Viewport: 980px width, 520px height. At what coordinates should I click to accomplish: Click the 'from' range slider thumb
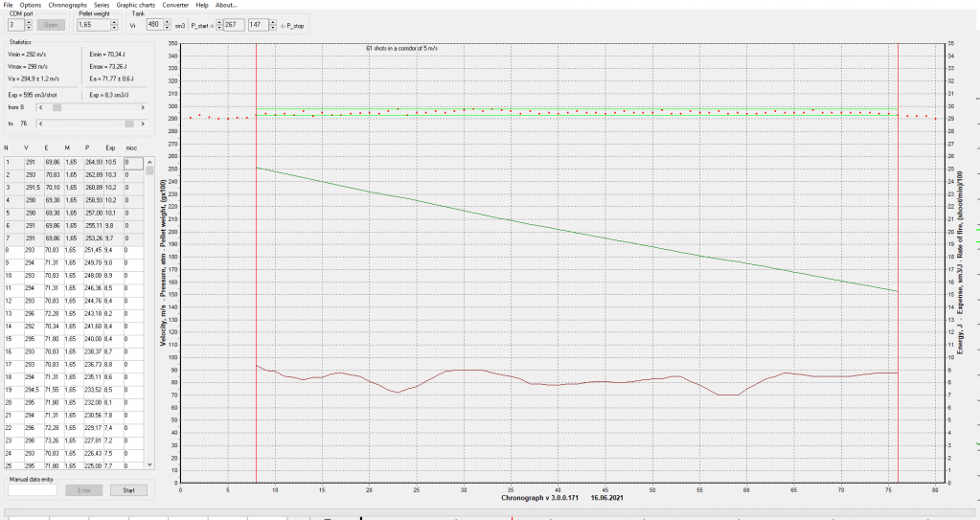pyautogui.click(x=57, y=107)
